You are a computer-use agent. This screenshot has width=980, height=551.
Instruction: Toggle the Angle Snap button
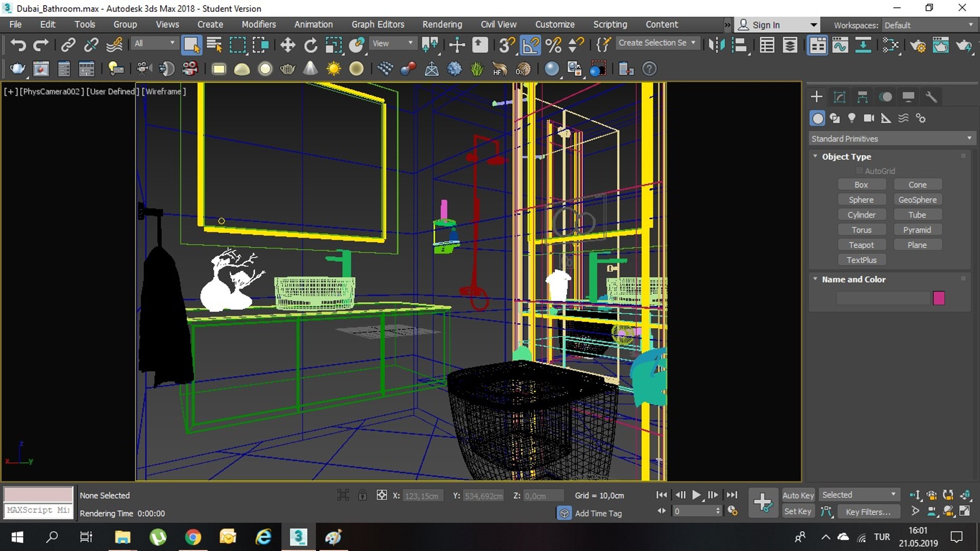coord(530,45)
